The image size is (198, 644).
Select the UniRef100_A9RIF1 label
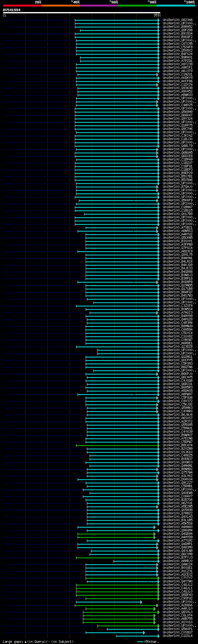coord(178,68)
